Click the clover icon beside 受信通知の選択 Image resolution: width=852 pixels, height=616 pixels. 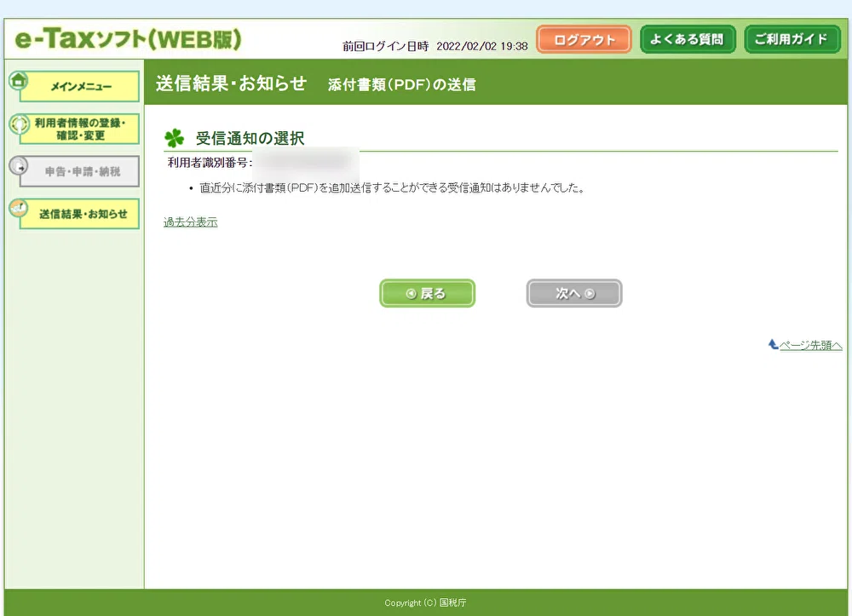[x=175, y=138]
